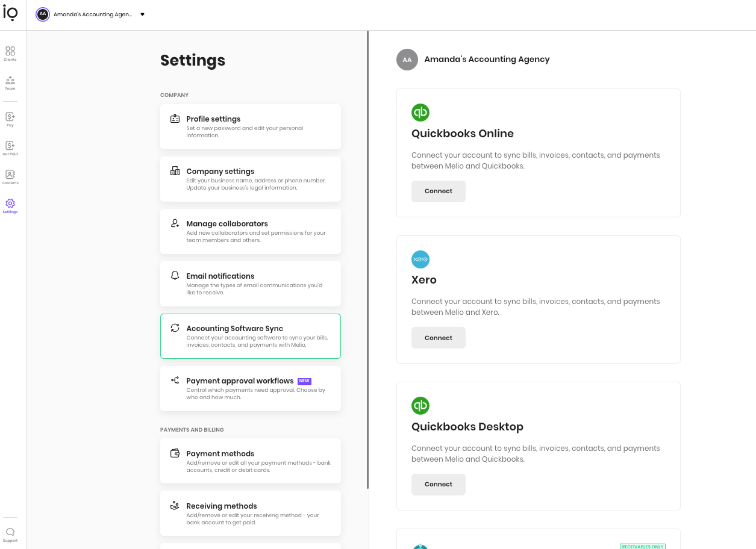Click the AA avatar in top bar

[x=43, y=14]
